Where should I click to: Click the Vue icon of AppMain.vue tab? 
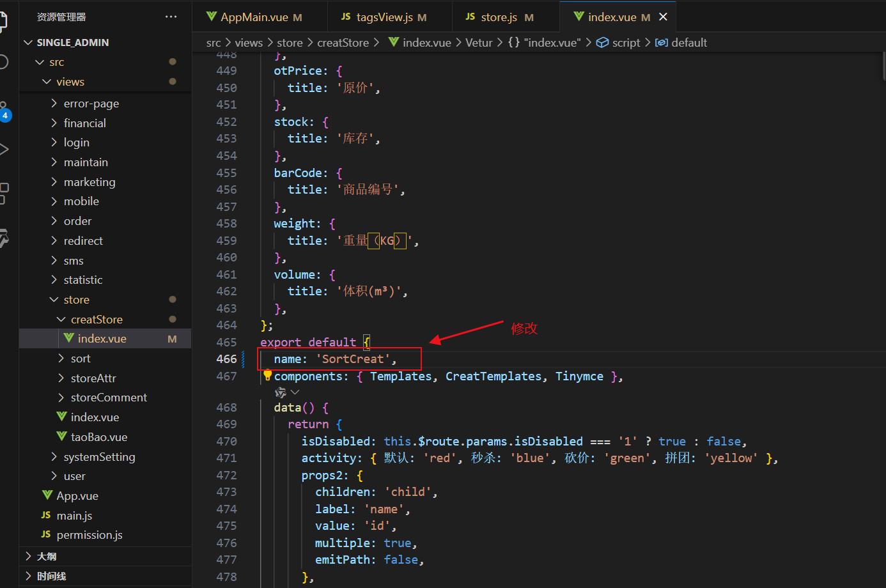pos(212,17)
